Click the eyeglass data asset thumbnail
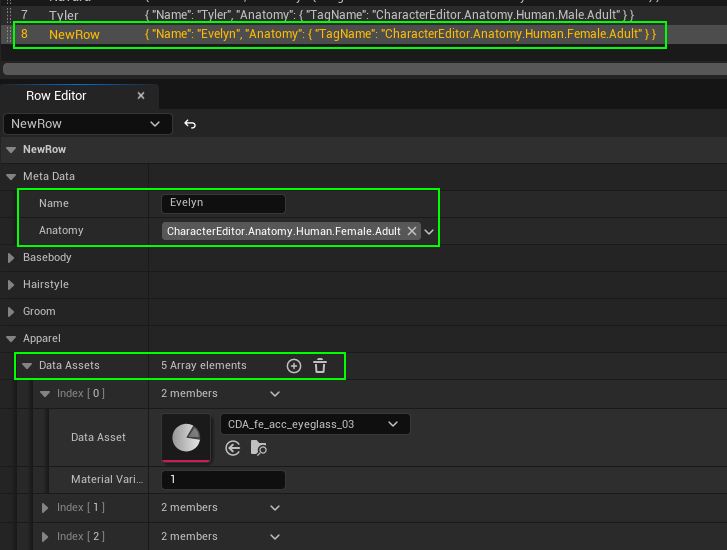Image resolution: width=727 pixels, height=550 pixels. click(186, 438)
